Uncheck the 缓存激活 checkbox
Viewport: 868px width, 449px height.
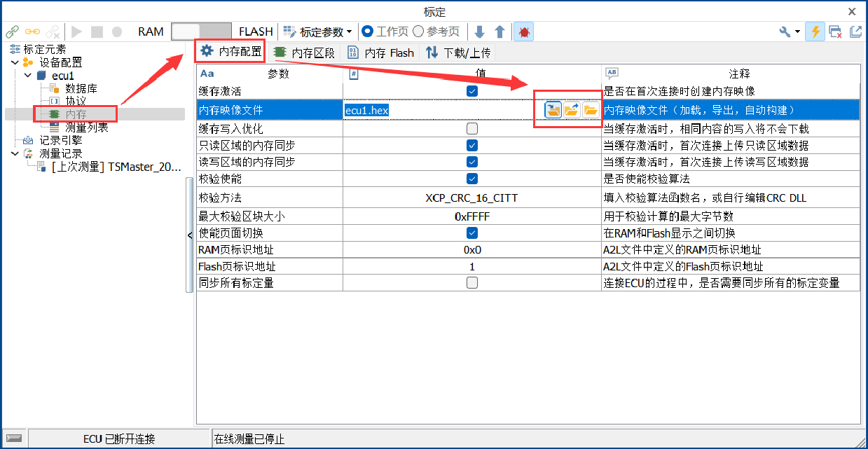472,91
